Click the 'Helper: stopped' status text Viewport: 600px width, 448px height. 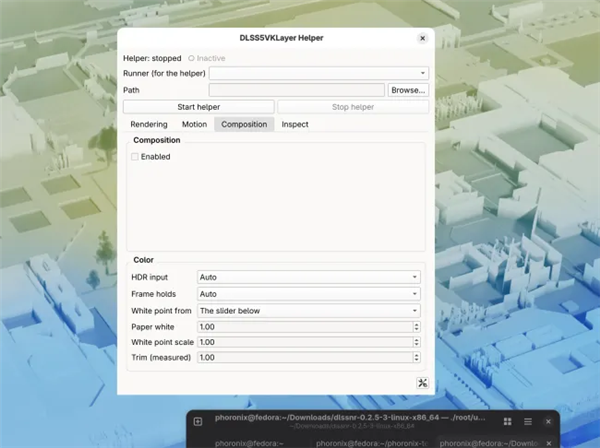pos(152,58)
